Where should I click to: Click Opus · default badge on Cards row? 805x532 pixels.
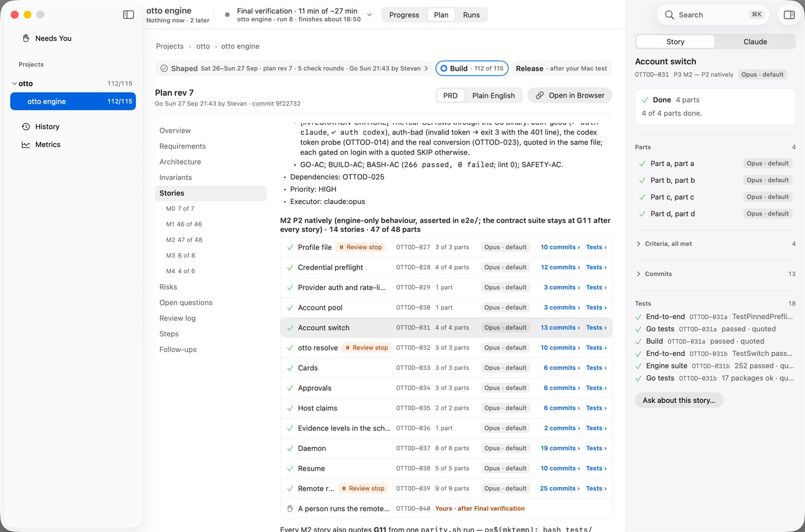(x=505, y=368)
